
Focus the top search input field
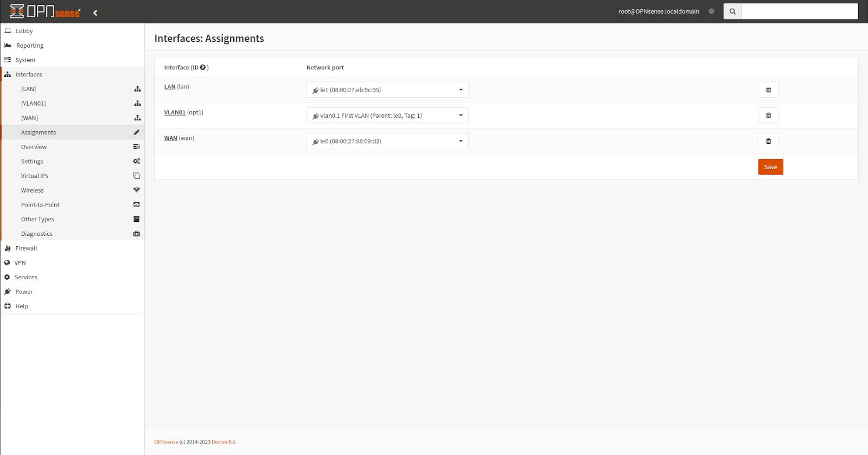click(800, 11)
